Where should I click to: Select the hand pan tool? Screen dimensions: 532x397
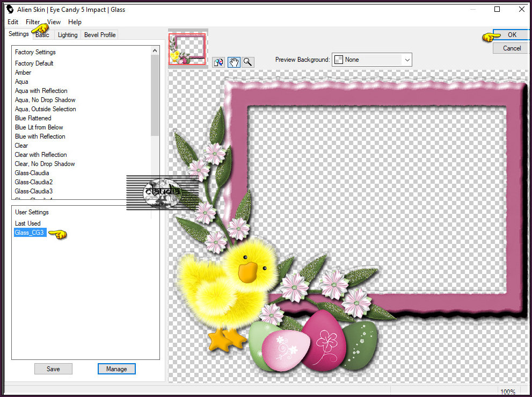coord(234,62)
